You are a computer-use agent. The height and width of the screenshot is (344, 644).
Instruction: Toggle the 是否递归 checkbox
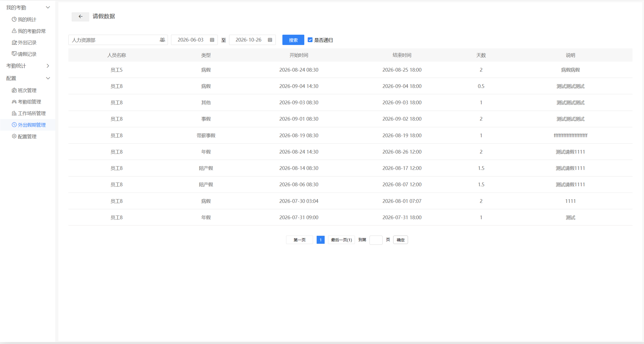tap(310, 40)
